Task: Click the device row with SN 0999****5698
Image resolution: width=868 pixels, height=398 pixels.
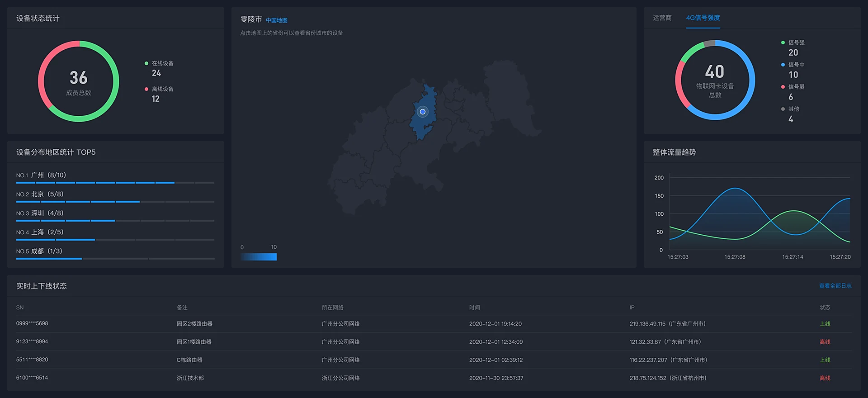Action: 32,324
